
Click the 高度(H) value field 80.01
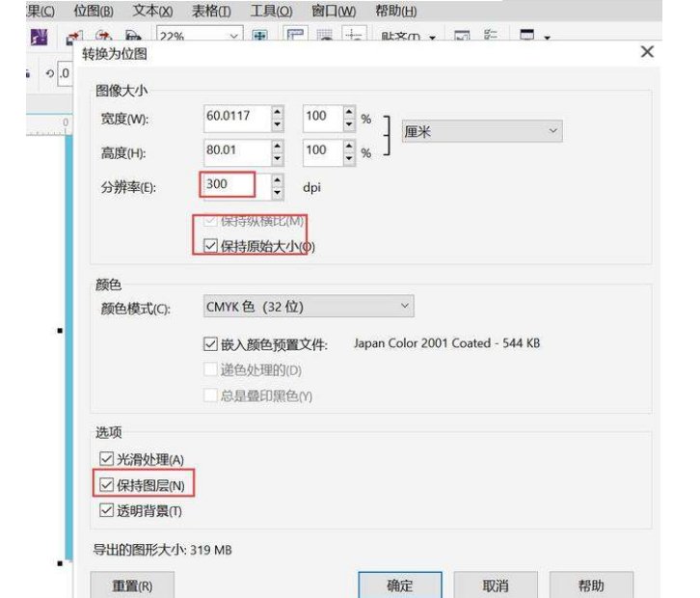[x=237, y=152]
